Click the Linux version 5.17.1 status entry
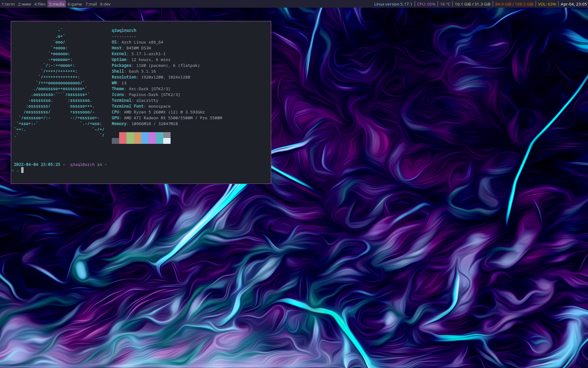Viewport: 588px width, 368px height. (393, 4)
